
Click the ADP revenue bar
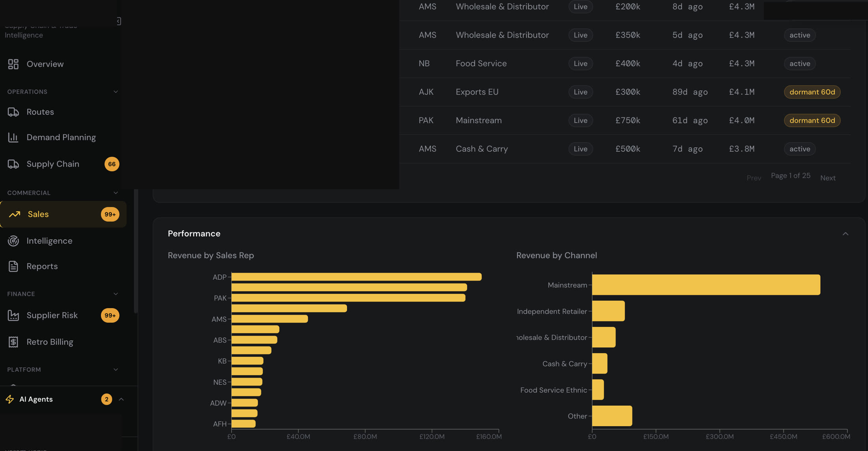coord(356,277)
